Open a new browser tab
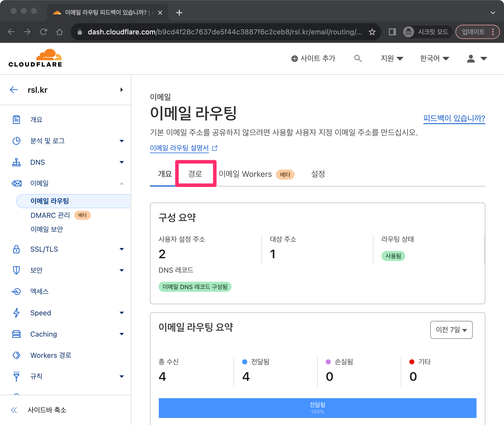This screenshot has width=504, height=425. pos(179,12)
